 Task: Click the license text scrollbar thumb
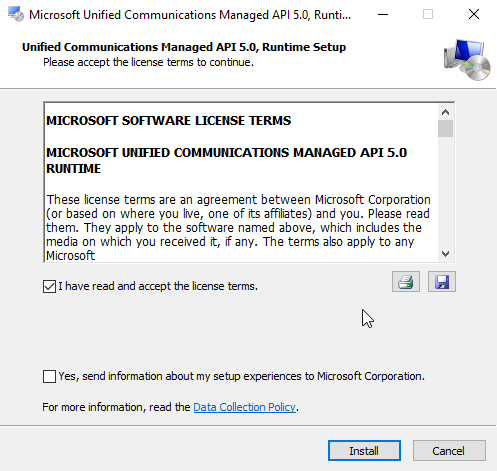[445, 128]
